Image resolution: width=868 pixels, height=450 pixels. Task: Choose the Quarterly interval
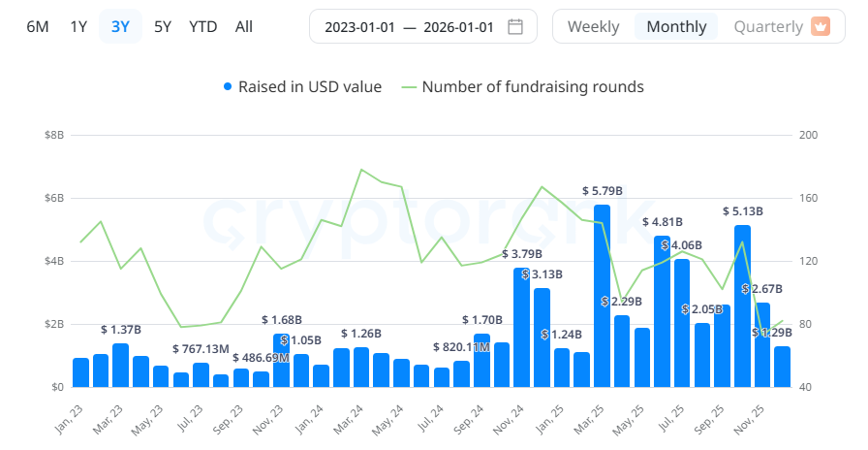[x=768, y=26]
